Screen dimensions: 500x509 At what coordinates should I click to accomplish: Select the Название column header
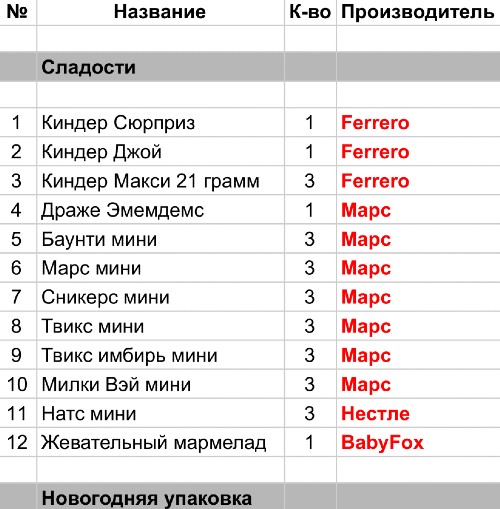160,12
